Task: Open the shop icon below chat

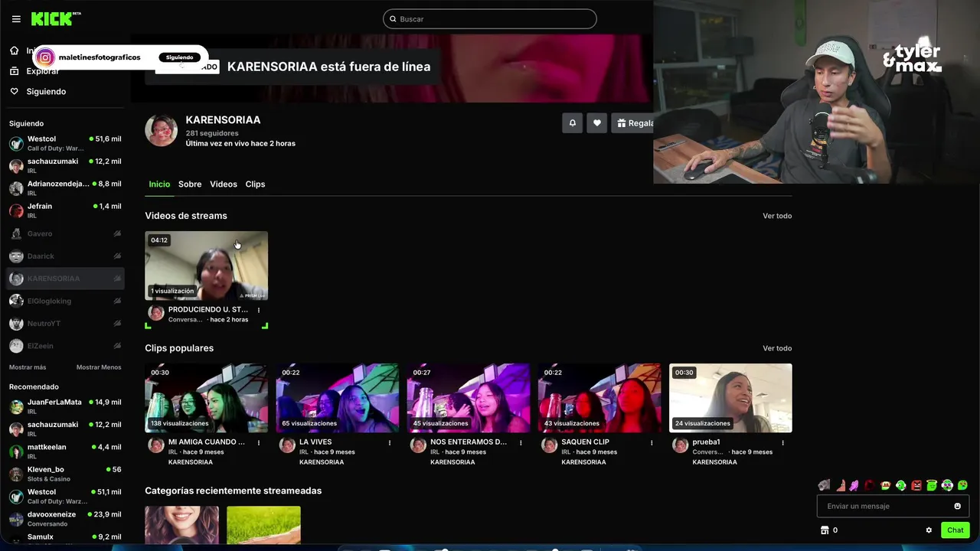Action: point(825,530)
